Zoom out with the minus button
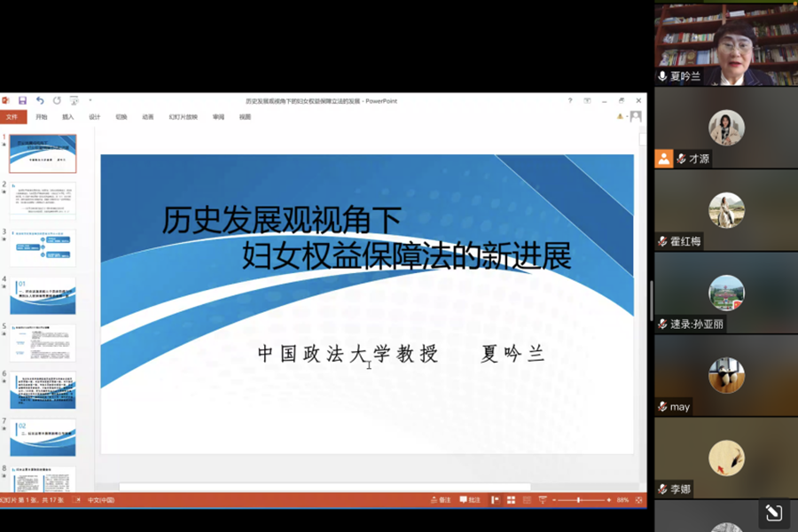Image resolution: width=798 pixels, height=532 pixels. point(554,500)
